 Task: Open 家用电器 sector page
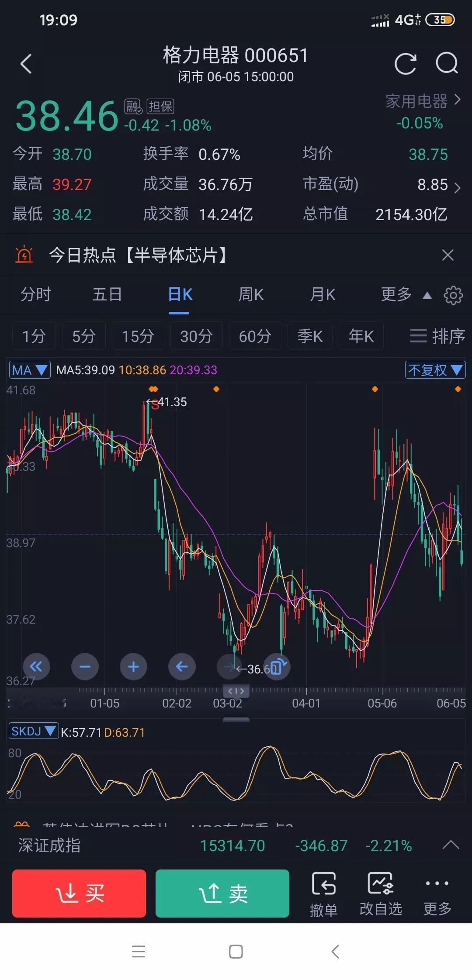423,101
